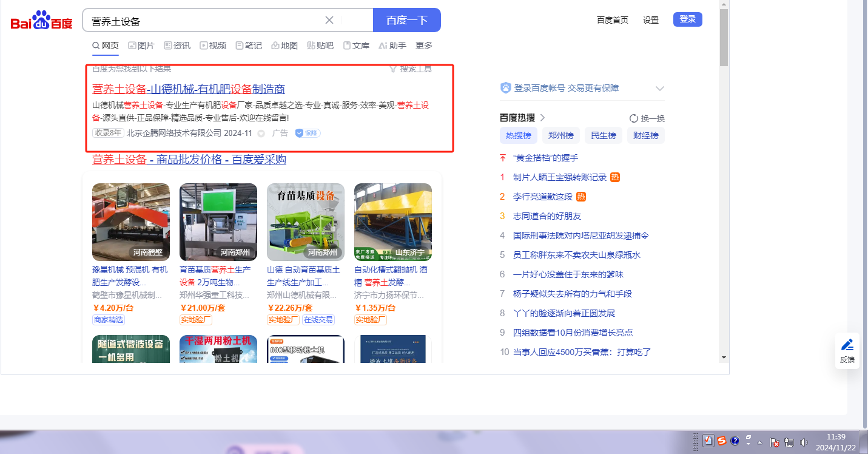
Task: Expand the 百度热搜 chevron arrow
Action: tap(542, 118)
